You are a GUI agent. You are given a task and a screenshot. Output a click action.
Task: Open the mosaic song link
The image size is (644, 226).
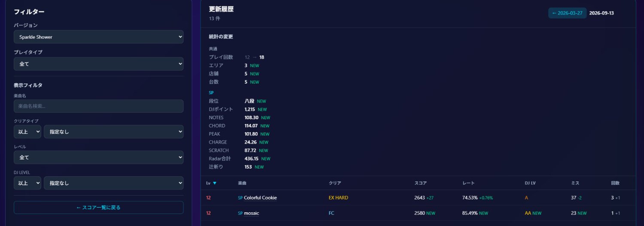(252, 213)
